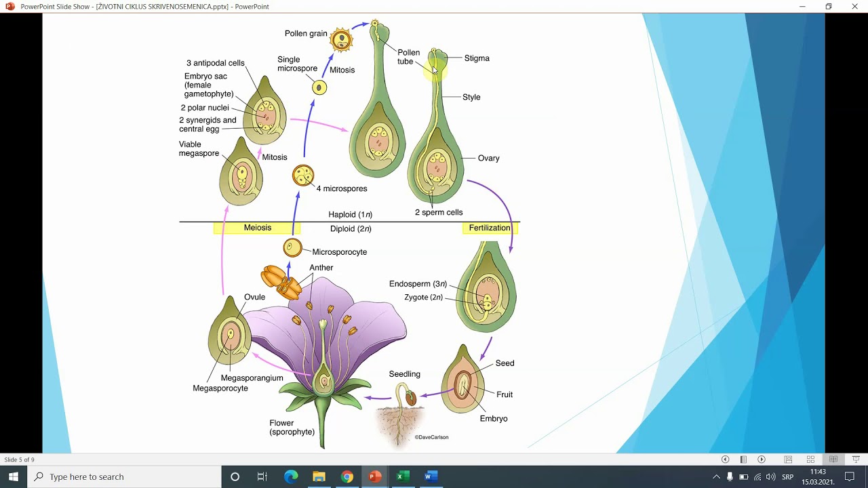
Task: Open Wi-Fi network settings in tray
Action: (757, 477)
